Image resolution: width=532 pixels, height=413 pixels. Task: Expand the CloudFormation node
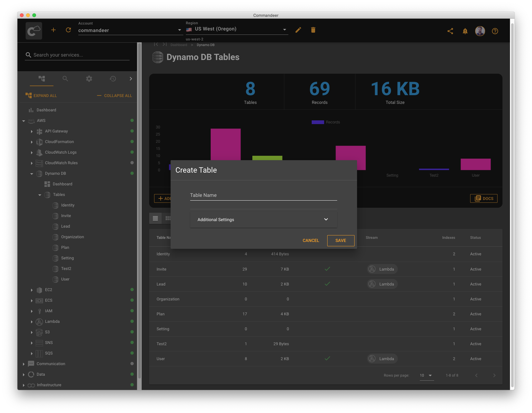[32, 142]
